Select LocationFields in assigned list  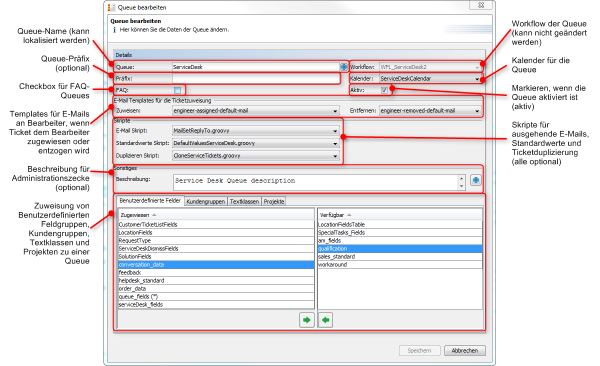(216, 233)
